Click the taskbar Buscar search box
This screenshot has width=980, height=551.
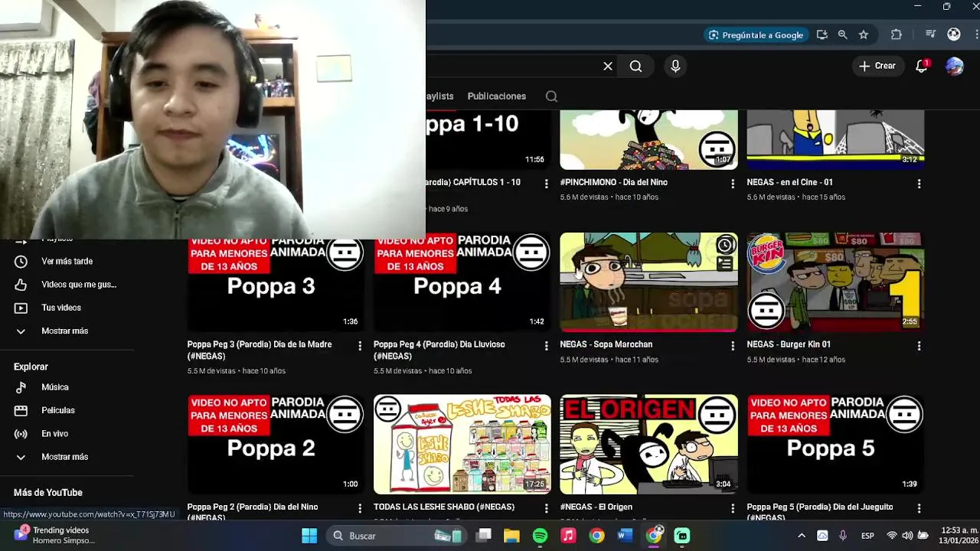click(x=395, y=536)
